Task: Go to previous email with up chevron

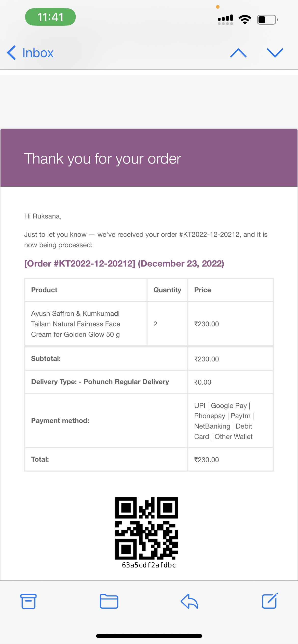Action: (x=238, y=53)
